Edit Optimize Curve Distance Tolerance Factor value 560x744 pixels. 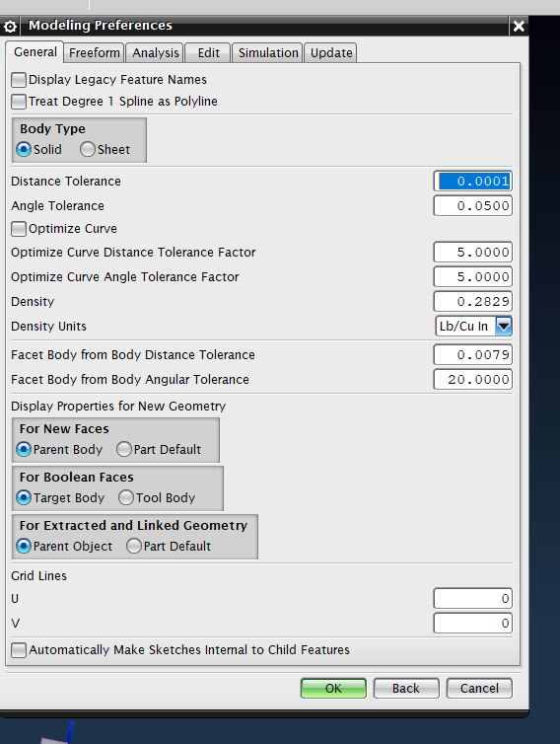coord(473,253)
